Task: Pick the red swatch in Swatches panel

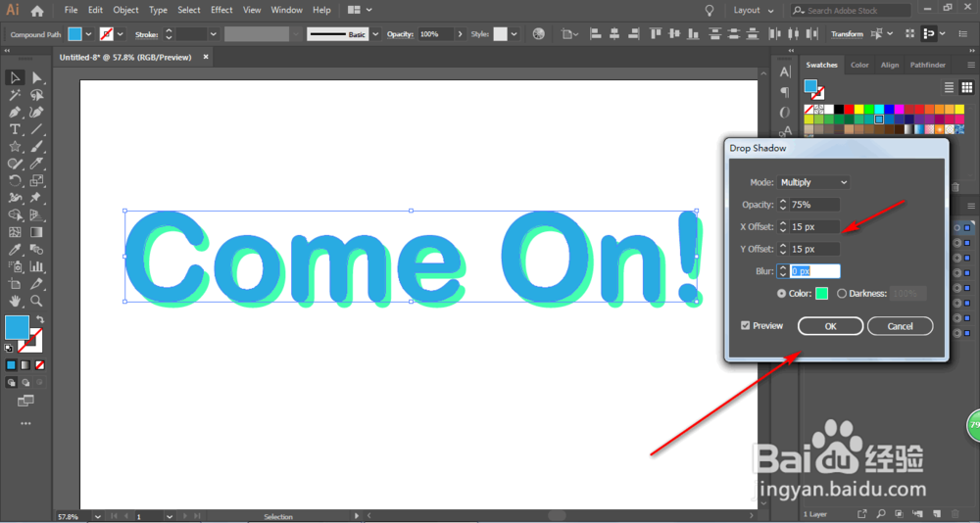Action: pos(849,110)
